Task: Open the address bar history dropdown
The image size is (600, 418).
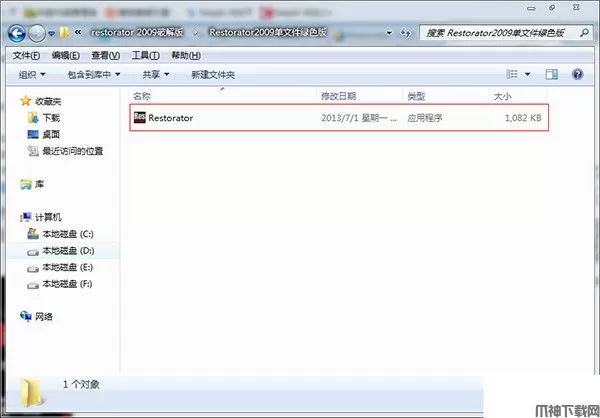Action: click(389, 33)
